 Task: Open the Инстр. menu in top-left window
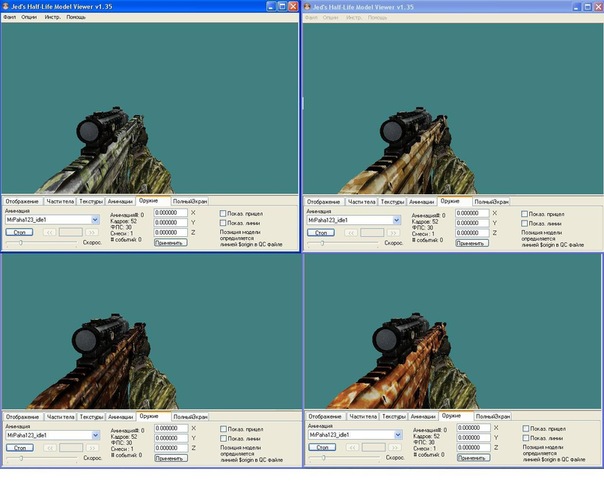pyautogui.click(x=52, y=17)
